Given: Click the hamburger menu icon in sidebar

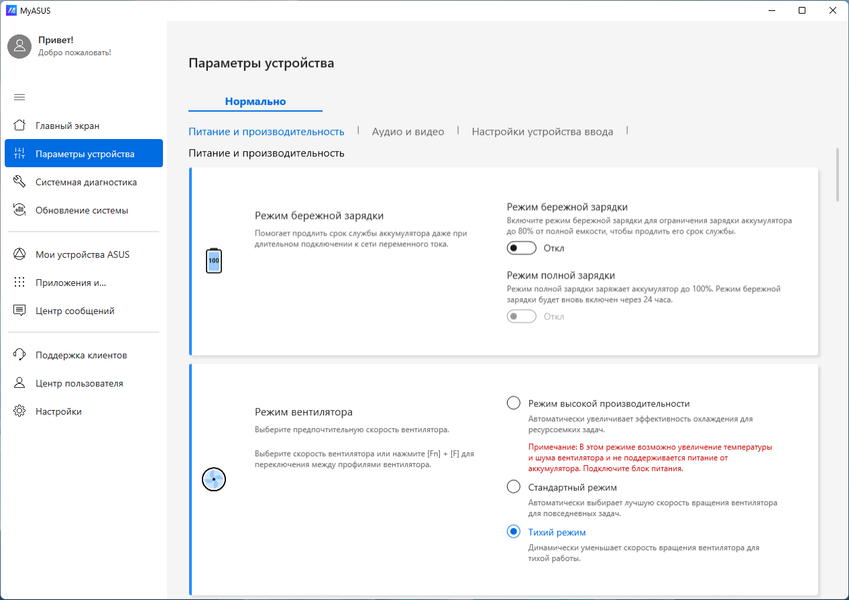Looking at the screenshot, I should 19,97.
